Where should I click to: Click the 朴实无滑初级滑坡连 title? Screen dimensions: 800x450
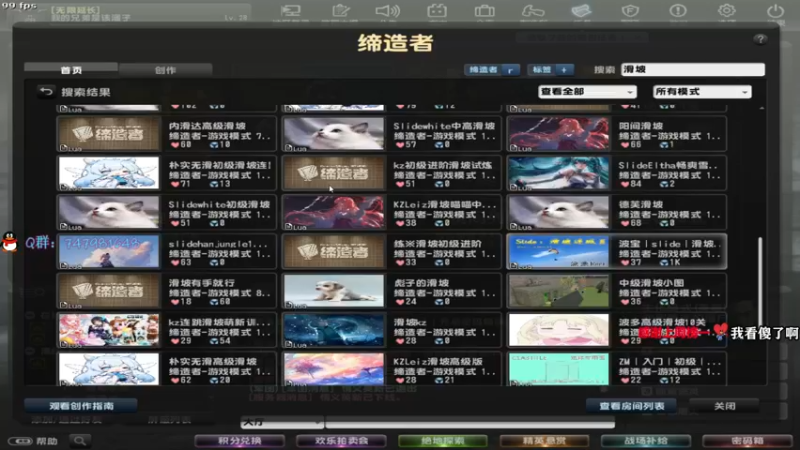pos(220,165)
